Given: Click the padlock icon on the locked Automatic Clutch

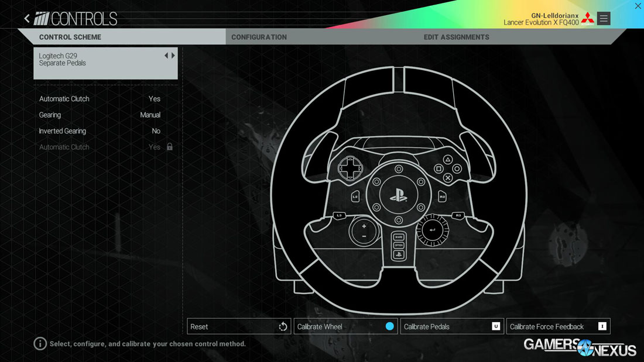Looking at the screenshot, I should click(169, 147).
